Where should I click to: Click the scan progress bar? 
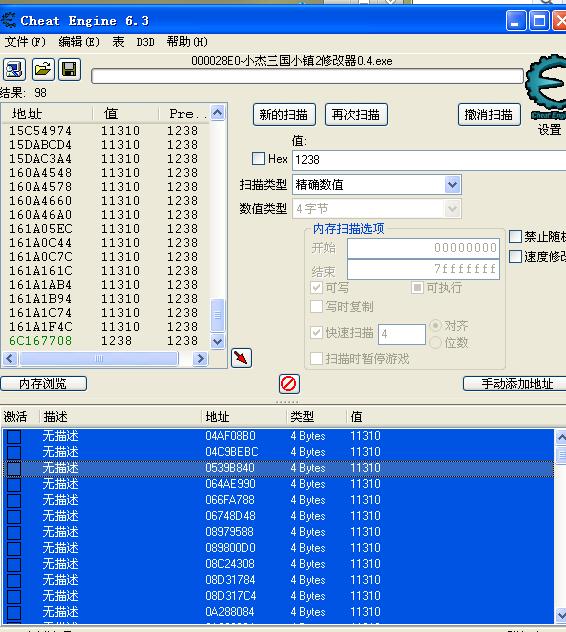click(307, 76)
